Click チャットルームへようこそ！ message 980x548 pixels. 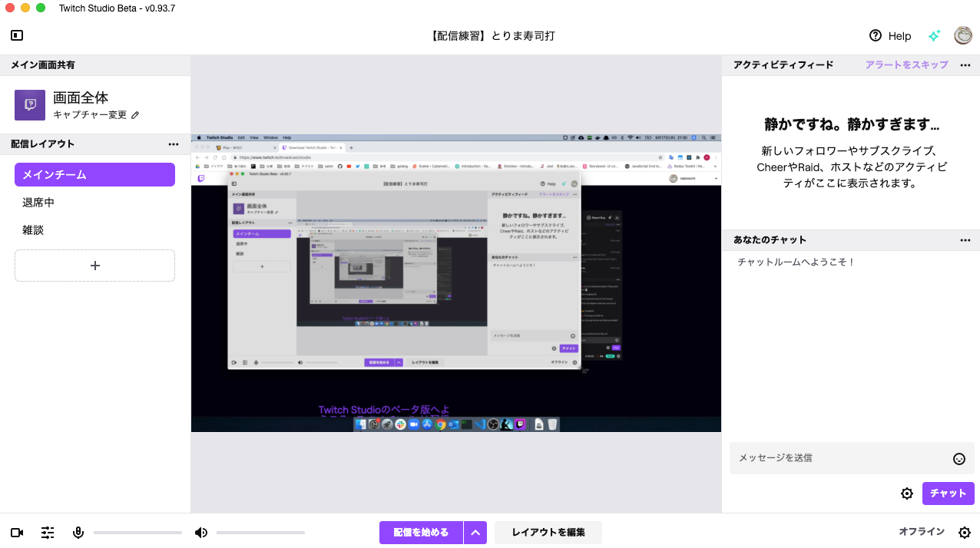pyautogui.click(x=796, y=262)
